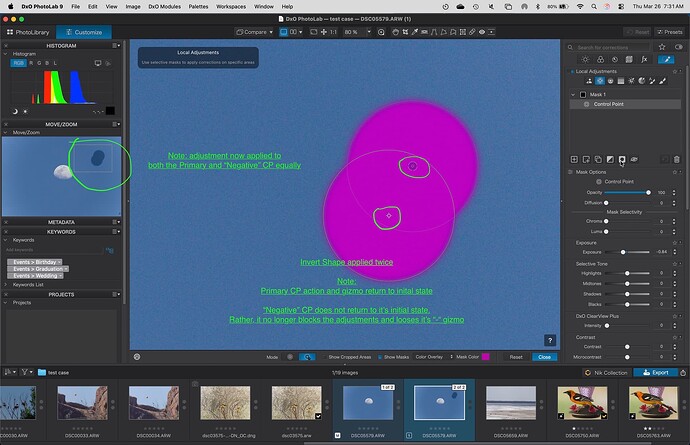Image resolution: width=690 pixels, height=445 pixels.
Task: Toggle the Local Adjustments palette on/off indicator
Action: pyautogui.click(x=572, y=71)
